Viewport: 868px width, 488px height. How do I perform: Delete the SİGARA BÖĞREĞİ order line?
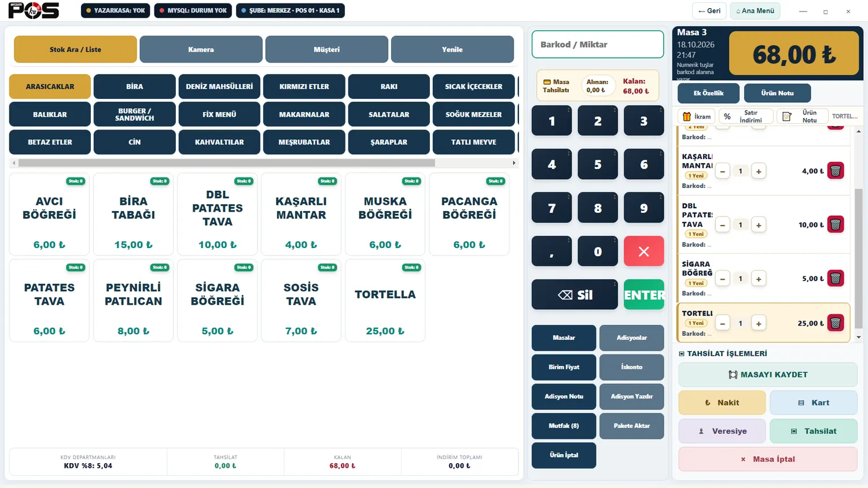(x=835, y=279)
